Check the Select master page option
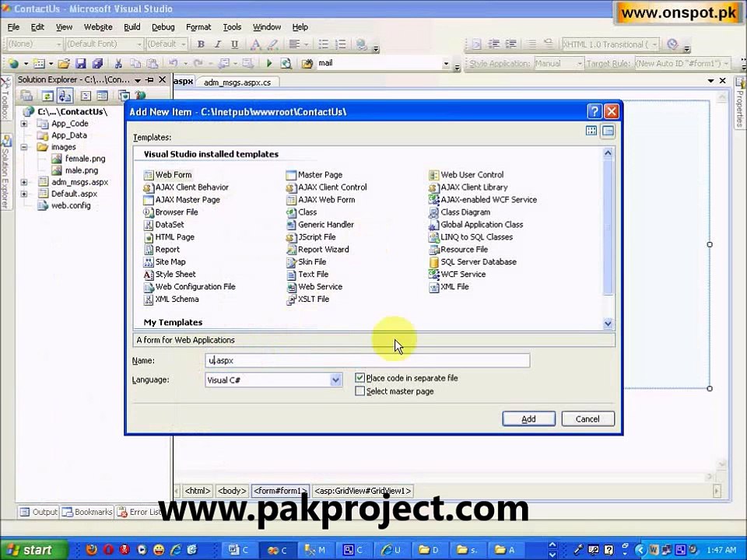 (x=359, y=391)
